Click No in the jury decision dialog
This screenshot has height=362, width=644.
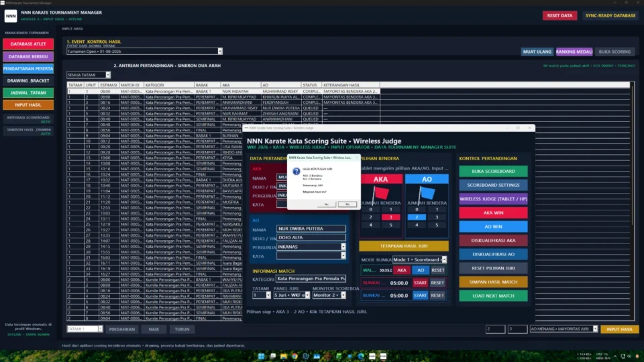click(x=347, y=204)
